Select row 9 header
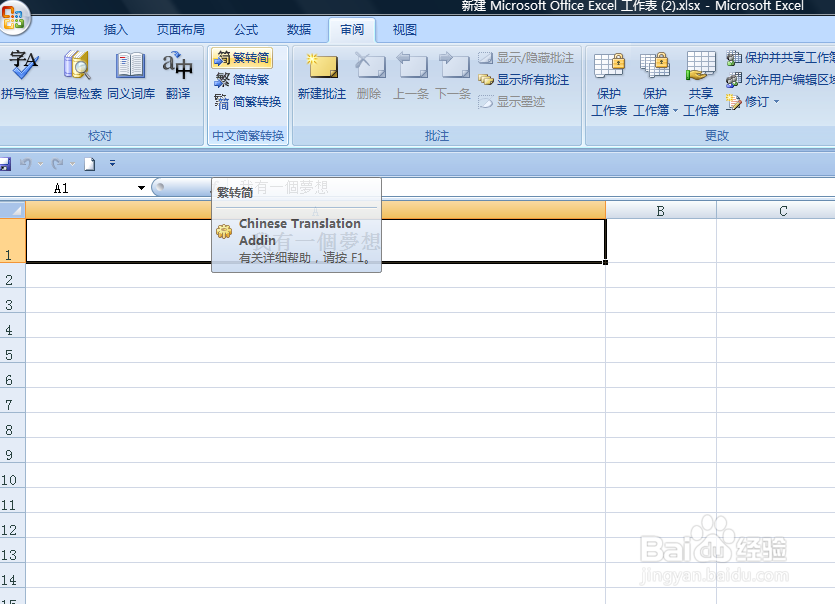835x604 pixels. (13, 451)
